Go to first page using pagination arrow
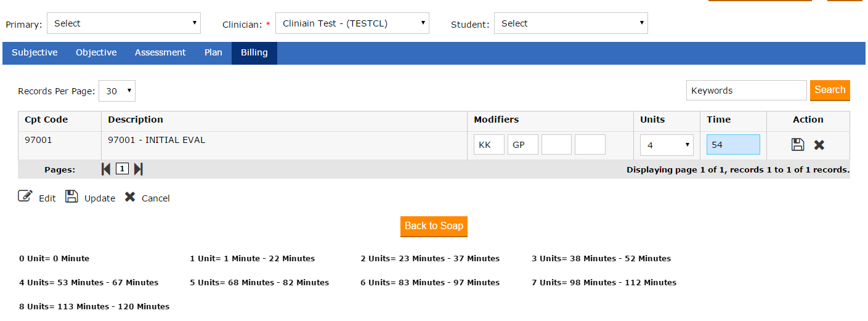The image size is (868, 321). (x=106, y=169)
